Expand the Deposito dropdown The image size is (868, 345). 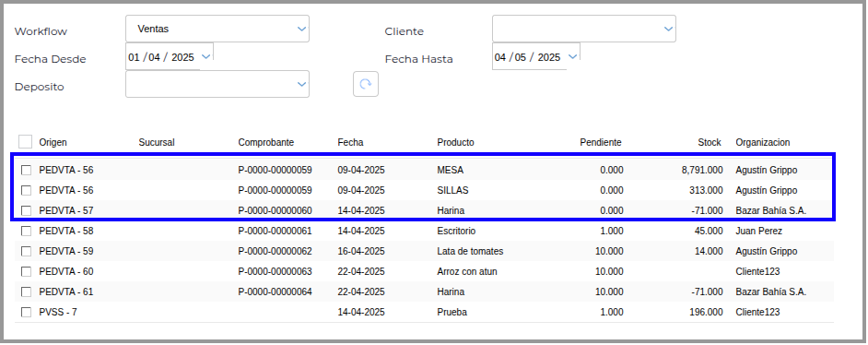pyautogui.click(x=217, y=84)
